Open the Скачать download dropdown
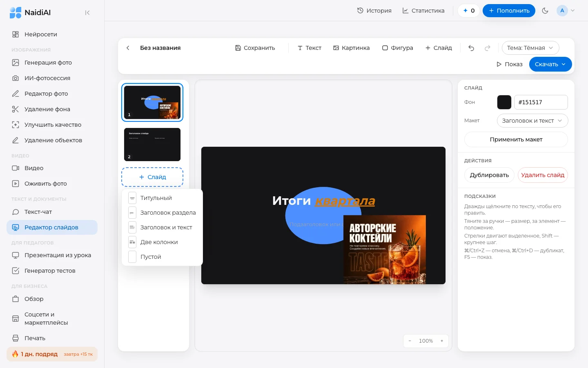 pyautogui.click(x=550, y=64)
